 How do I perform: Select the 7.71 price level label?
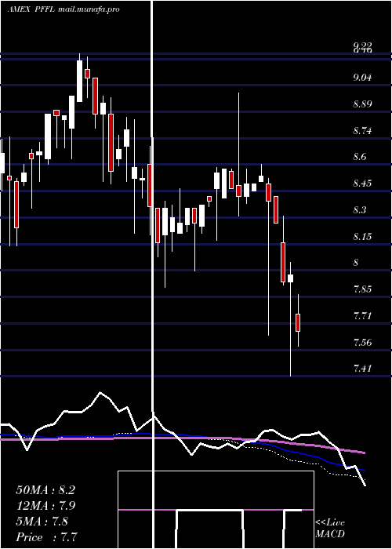[x=362, y=316]
